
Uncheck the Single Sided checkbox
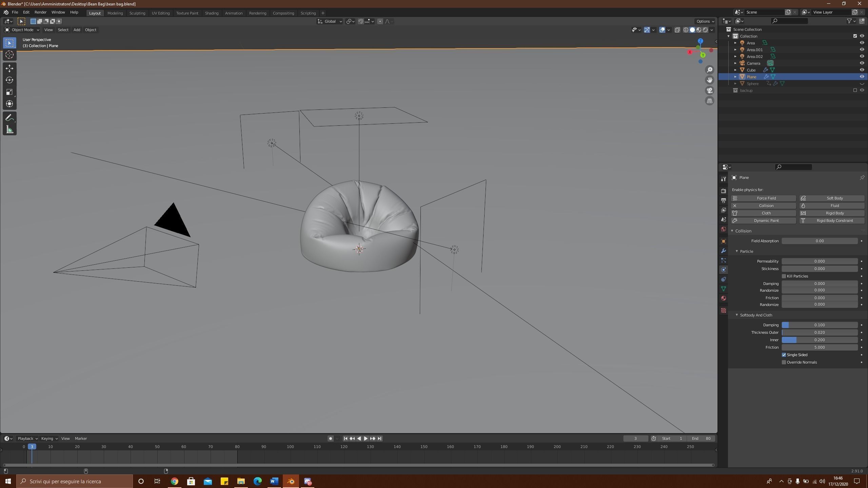point(784,355)
